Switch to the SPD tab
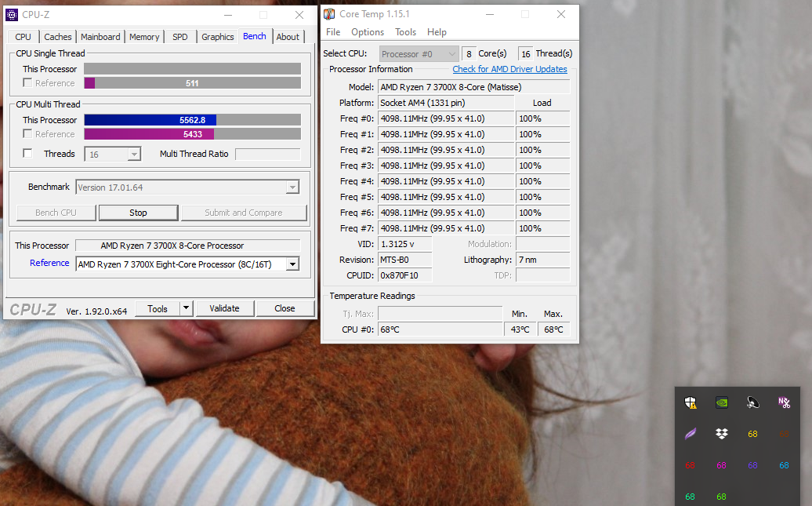The height and width of the screenshot is (506, 812). pos(180,37)
